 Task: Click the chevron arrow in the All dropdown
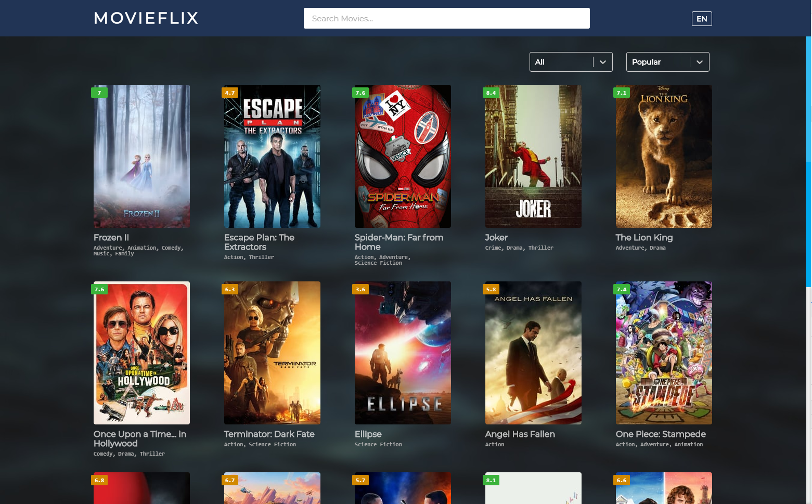click(602, 62)
